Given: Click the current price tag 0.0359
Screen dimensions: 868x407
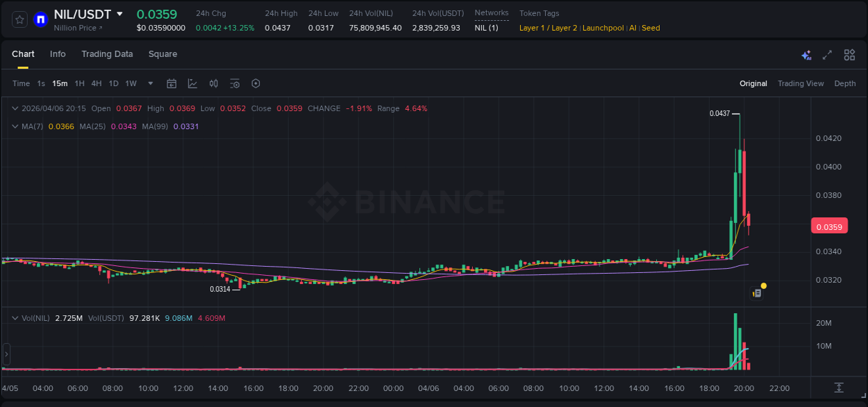Looking at the screenshot, I should tap(829, 226).
